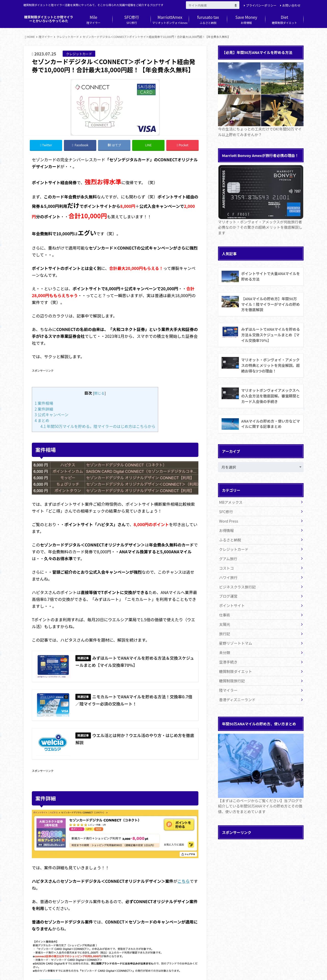Open the MBアメックス category
Screen dimensions: 327x980
(x=260, y=502)
